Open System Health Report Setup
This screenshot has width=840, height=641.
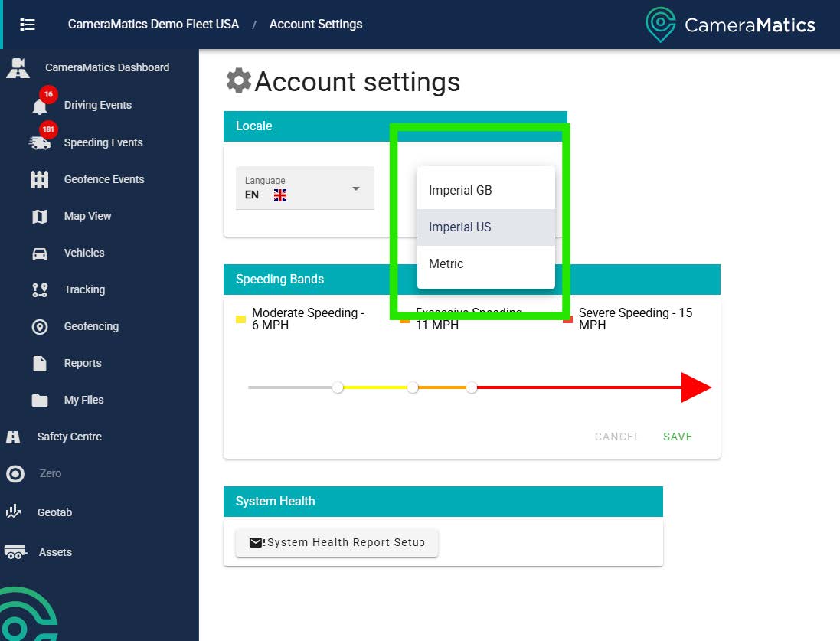click(x=337, y=542)
